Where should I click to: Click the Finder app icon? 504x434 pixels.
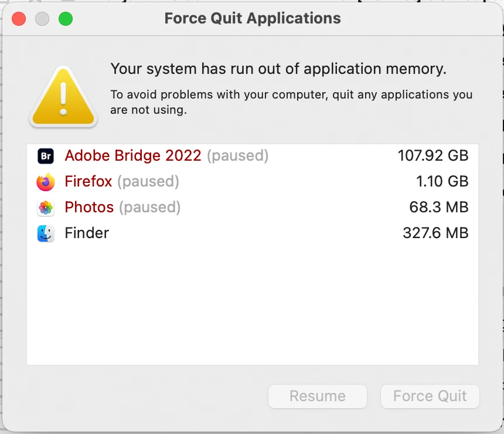coord(46,233)
